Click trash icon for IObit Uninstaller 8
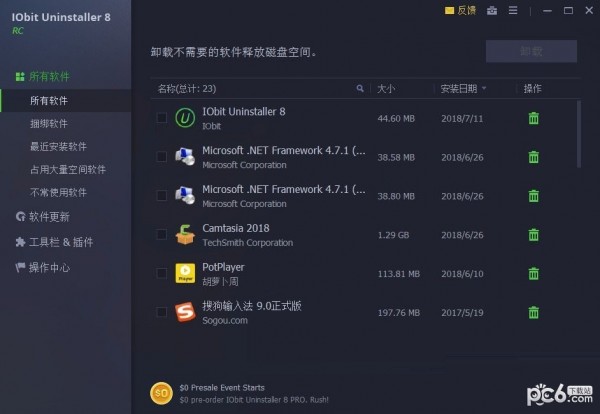 [533, 118]
